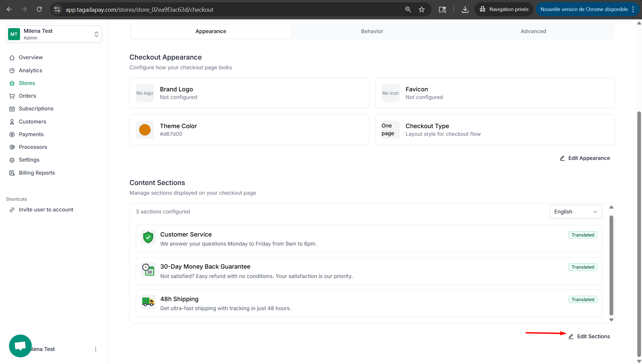Open Subscriptions in the sidebar
The image size is (642, 364).
36,109
